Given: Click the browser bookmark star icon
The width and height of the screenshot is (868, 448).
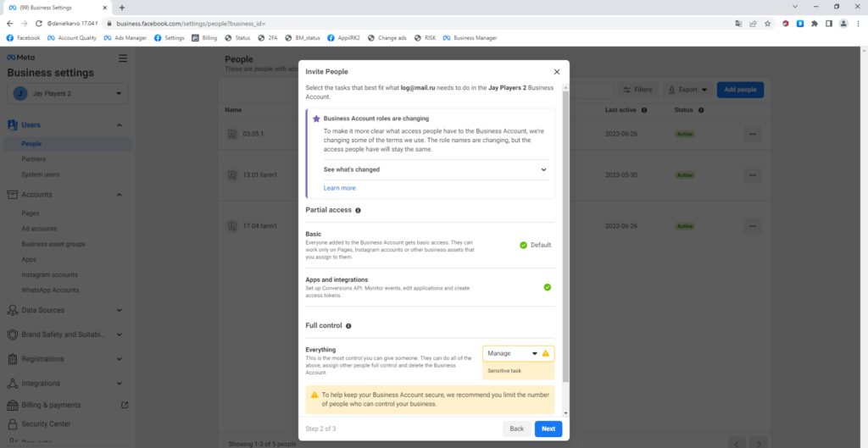Looking at the screenshot, I should 766,24.
